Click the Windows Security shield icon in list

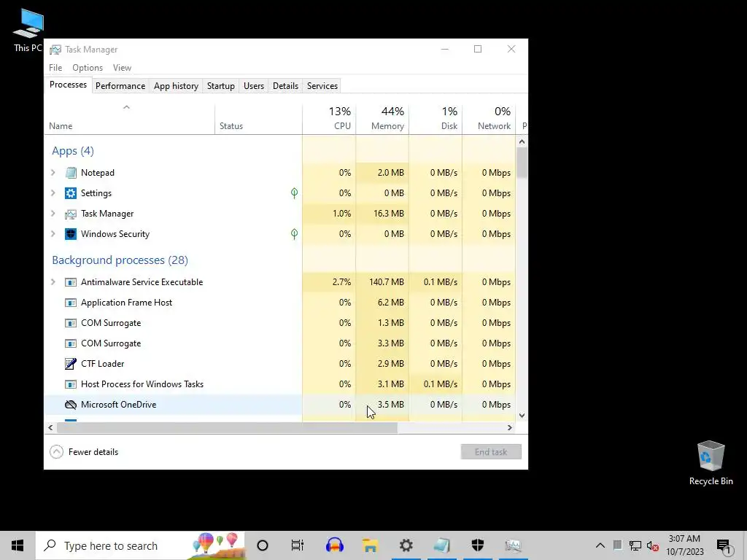pos(71,234)
